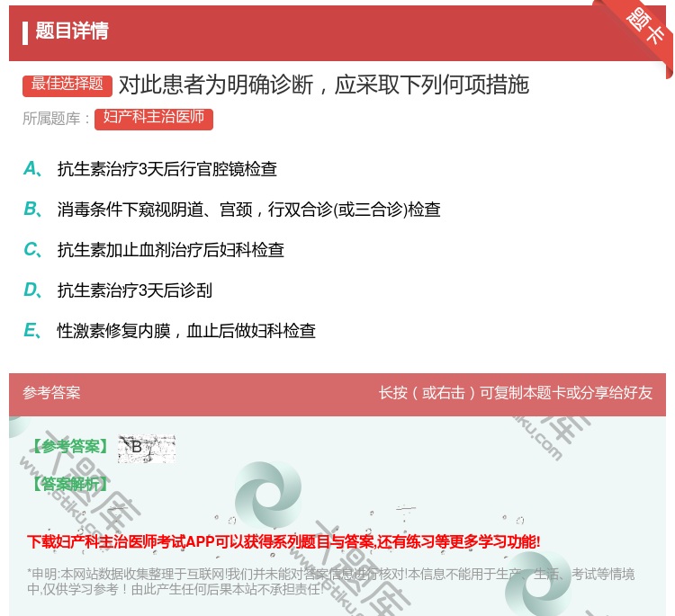Click the question title 对此患者为明确诊断
Image resolution: width=675 pixels, height=616 pixels.
point(324,85)
